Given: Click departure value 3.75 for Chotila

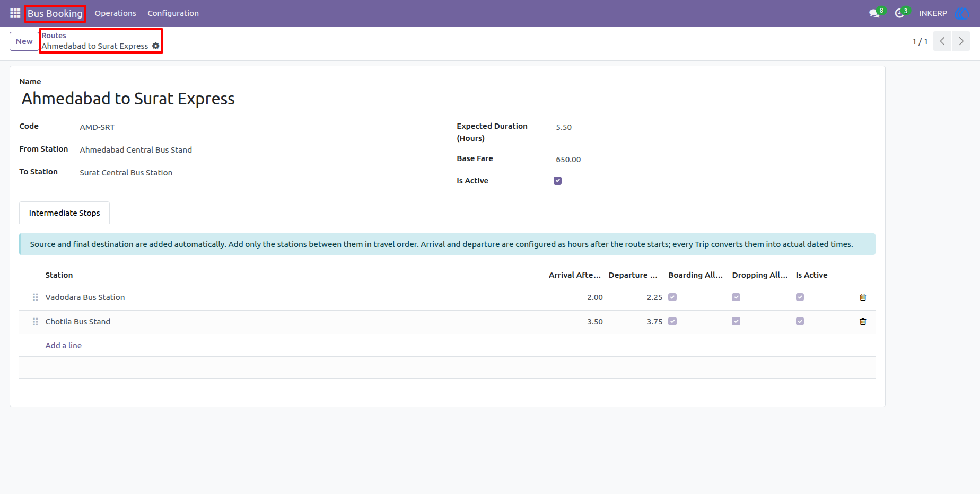Looking at the screenshot, I should pyautogui.click(x=654, y=322).
